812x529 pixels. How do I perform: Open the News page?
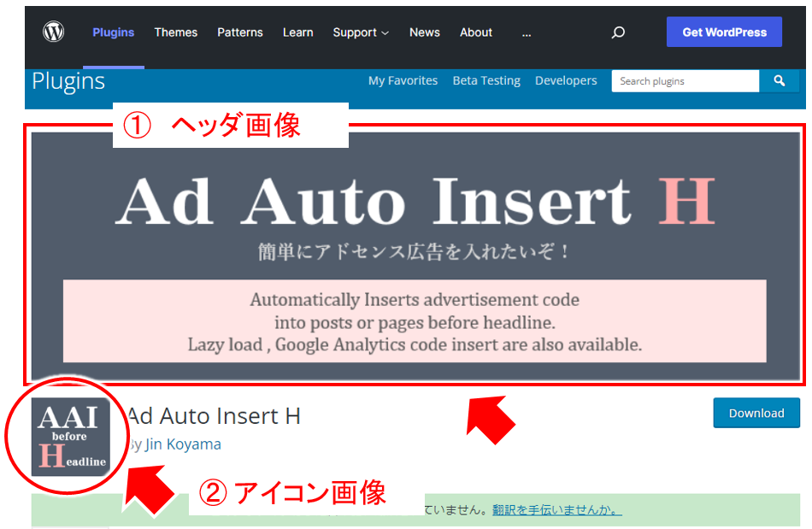pyautogui.click(x=425, y=32)
